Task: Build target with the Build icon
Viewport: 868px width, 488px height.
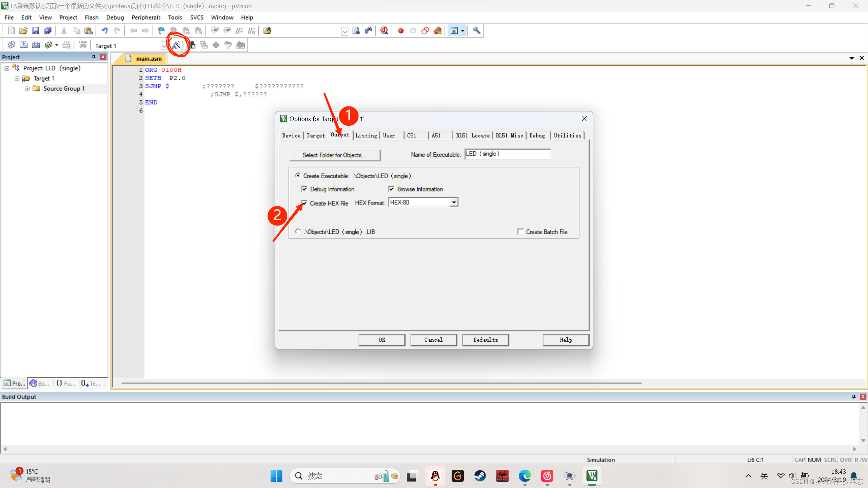Action: [23, 45]
